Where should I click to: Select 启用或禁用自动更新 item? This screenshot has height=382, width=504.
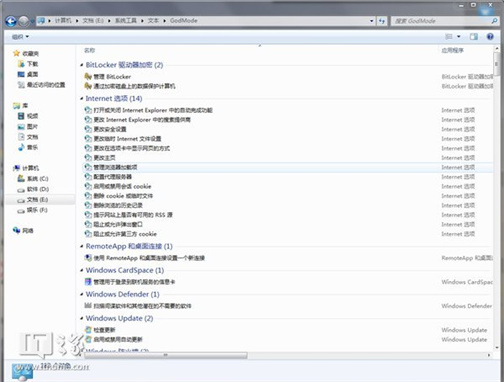(x=118, y=339)
